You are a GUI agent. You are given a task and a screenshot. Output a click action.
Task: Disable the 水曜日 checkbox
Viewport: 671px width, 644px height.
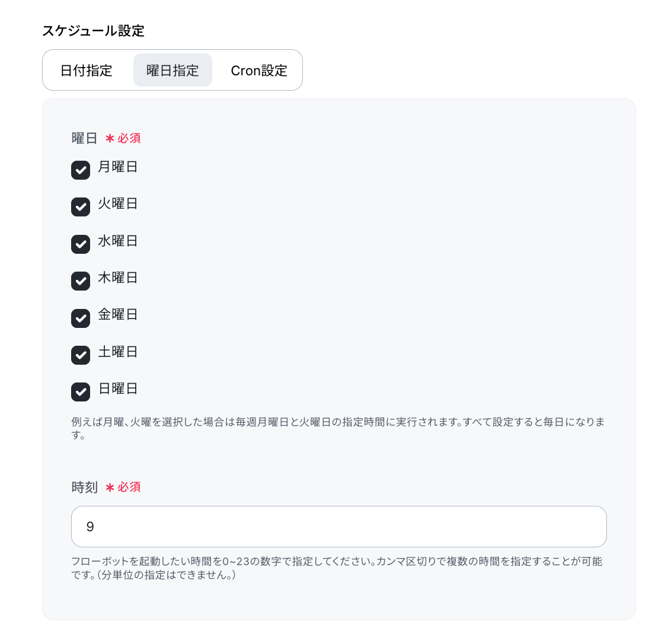81,244
